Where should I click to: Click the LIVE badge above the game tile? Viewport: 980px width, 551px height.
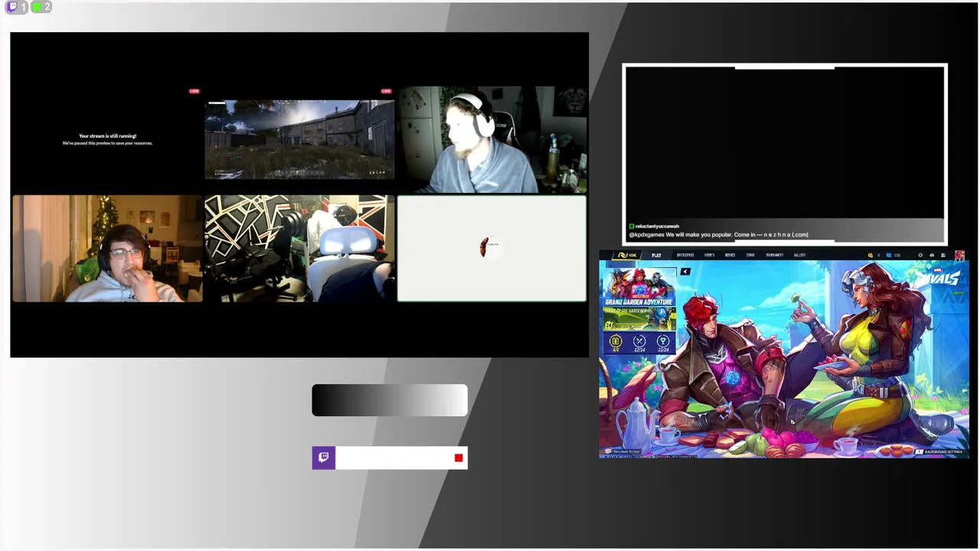click(x=194, y=91)
